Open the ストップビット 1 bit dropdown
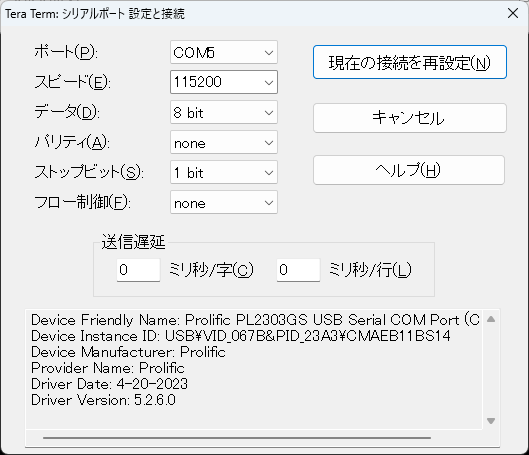The width and height of the screenshot is (529, 455). coord(224,173)
